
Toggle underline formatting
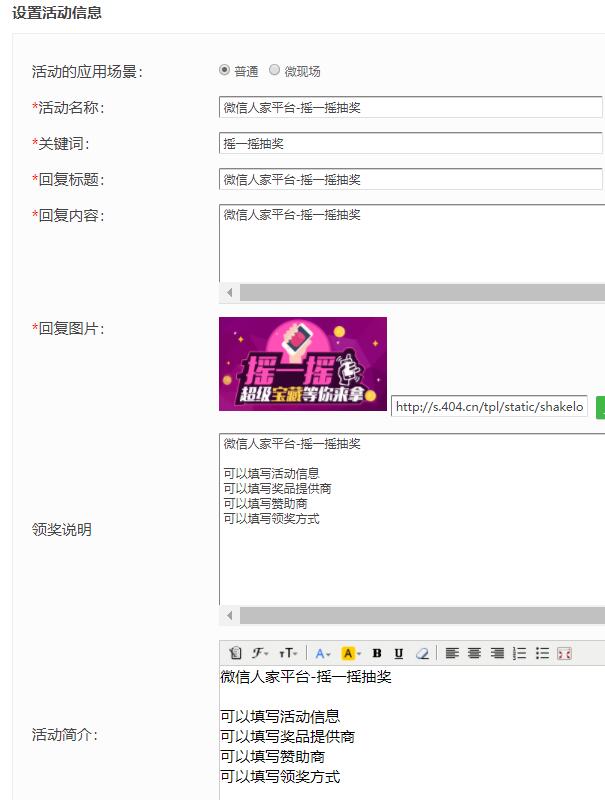click(x=399, y=653)
